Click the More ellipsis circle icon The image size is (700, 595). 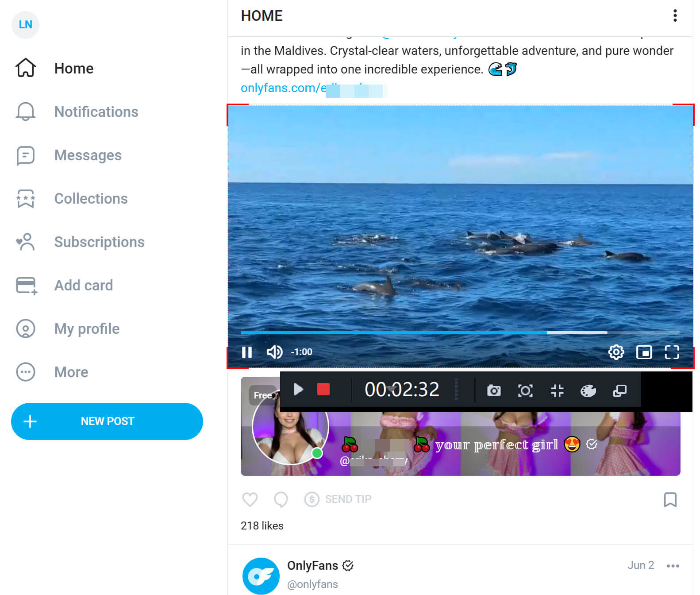pyautogui.click(x=26, y=372)
